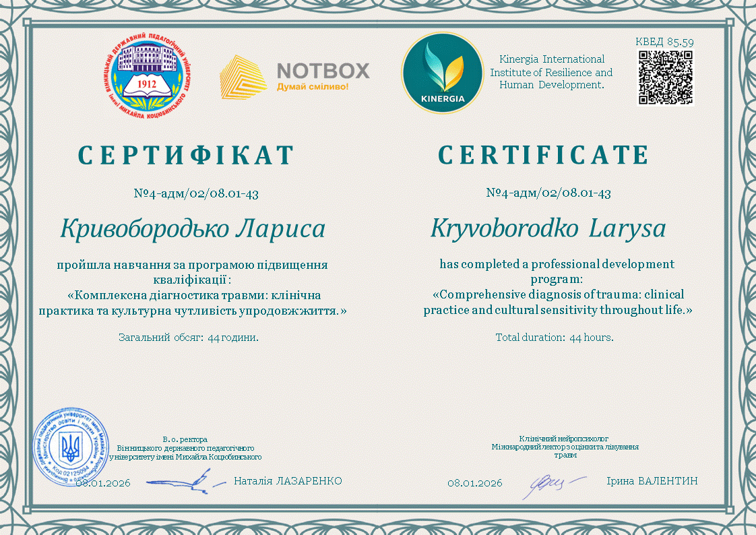Select the English CERTIFICATE heading

(544, 156)
